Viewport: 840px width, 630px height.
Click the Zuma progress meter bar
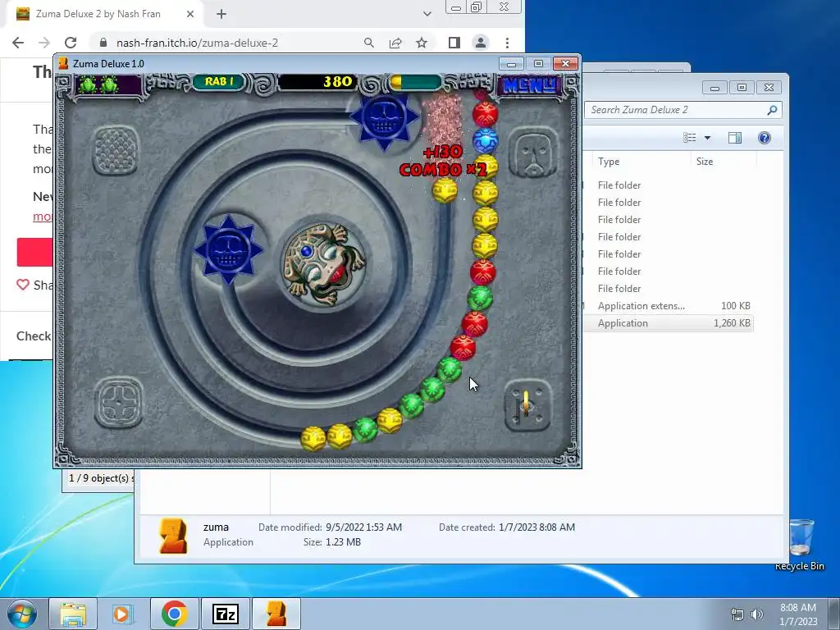coord(416,82)
